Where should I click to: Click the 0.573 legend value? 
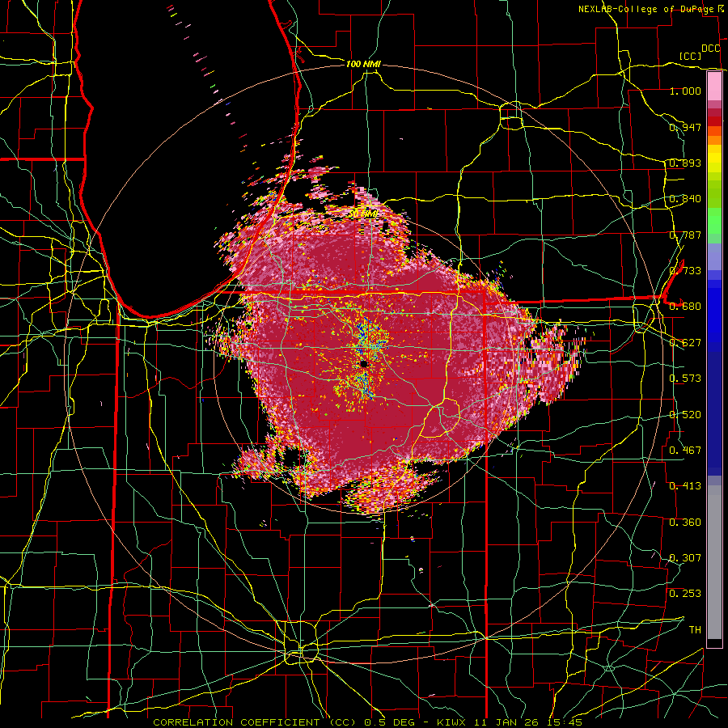click(685, 379)
